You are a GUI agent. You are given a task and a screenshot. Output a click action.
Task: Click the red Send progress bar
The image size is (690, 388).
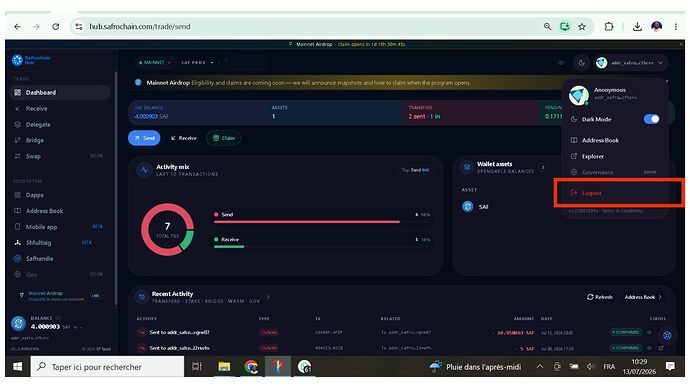pyautogui.click(x=307, y=222)
